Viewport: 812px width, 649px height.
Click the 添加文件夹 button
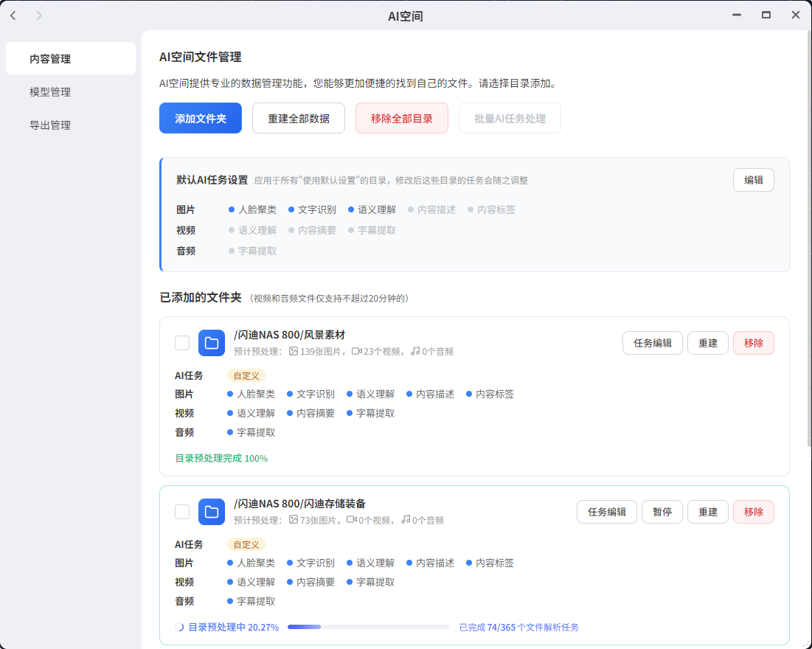coord(201,118)
